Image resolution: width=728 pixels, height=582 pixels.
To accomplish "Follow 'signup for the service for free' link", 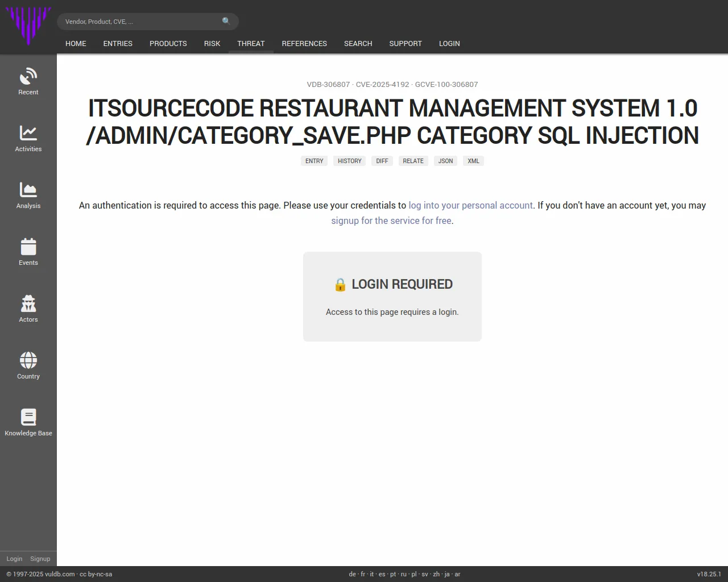I will tap(391, 221).
